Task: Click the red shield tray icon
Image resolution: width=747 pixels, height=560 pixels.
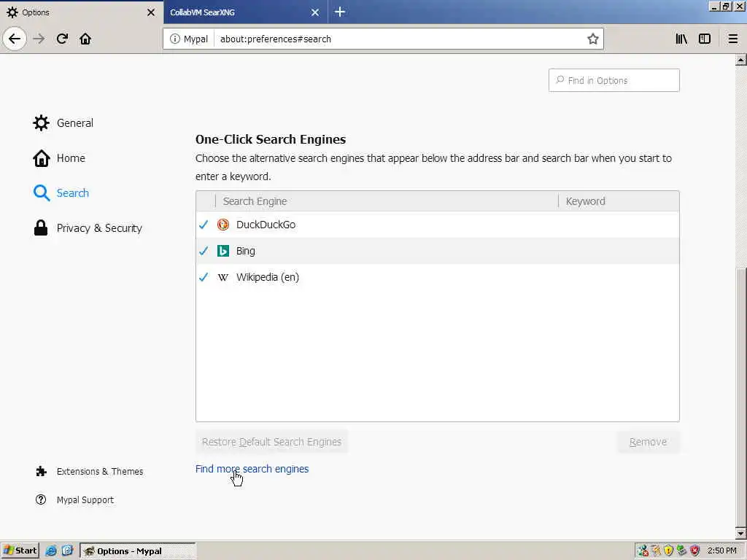Action: coord(694,551)
